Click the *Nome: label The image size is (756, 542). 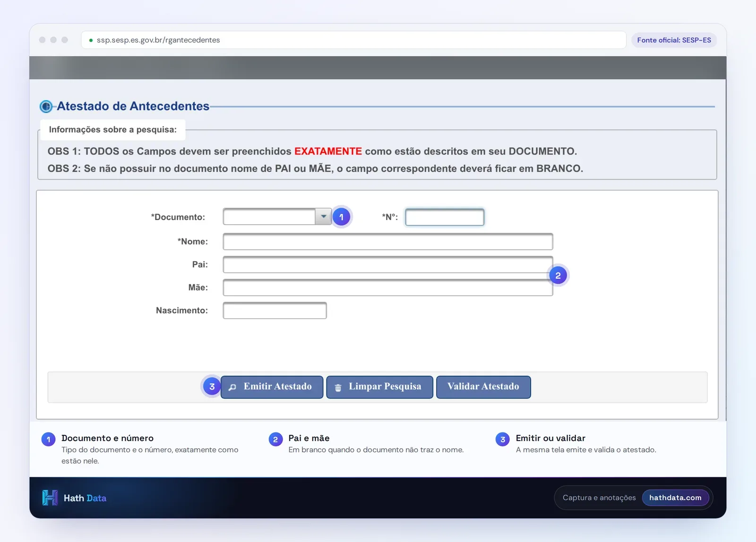click(x=192, y=241)
